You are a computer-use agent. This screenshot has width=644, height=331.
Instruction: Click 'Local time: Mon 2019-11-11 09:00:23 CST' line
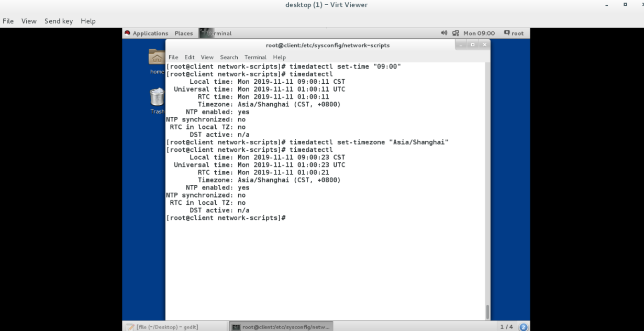point(267,157)
